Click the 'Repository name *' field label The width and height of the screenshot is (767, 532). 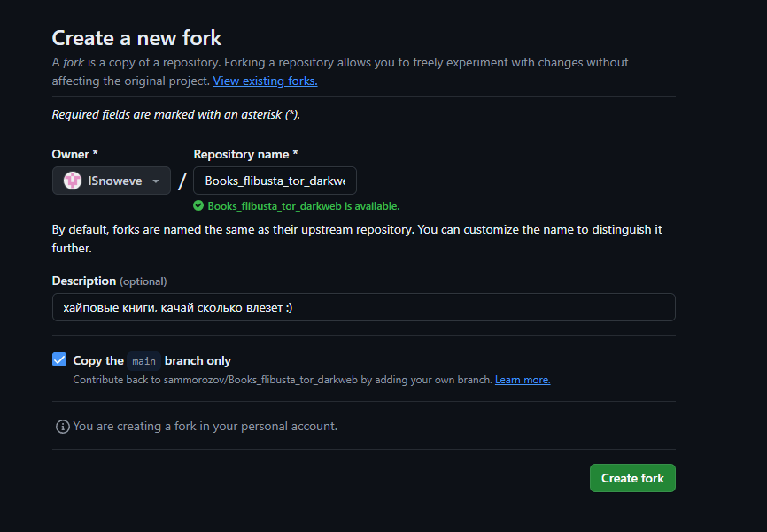click(x=245, y=155)
